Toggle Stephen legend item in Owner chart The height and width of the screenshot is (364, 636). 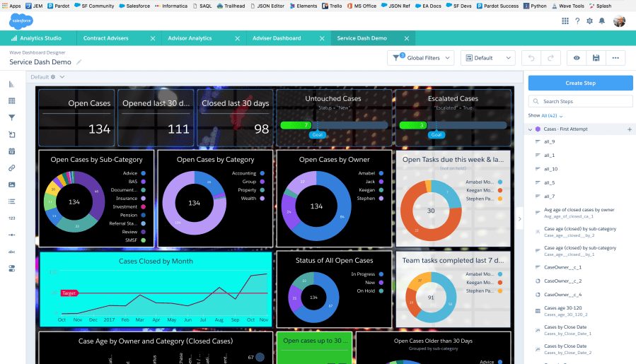point(370,198)
